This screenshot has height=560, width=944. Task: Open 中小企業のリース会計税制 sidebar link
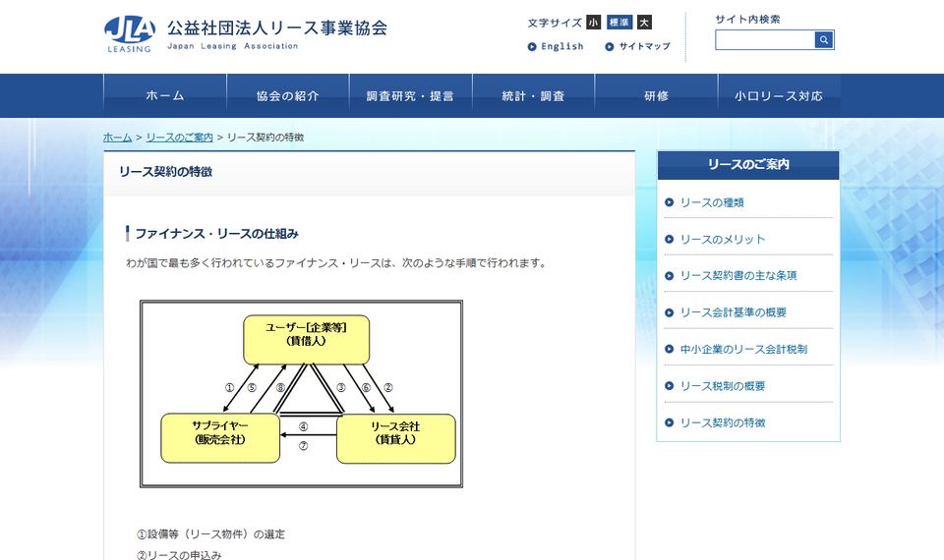point(743,349)
